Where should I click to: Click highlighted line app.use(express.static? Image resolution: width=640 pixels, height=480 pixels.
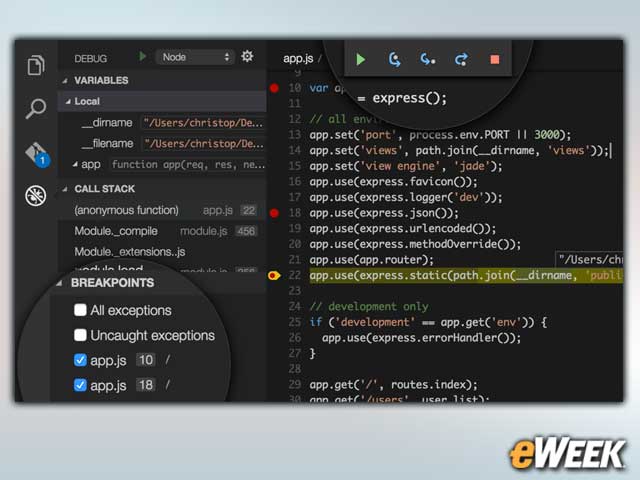click(x=466, y=276)
